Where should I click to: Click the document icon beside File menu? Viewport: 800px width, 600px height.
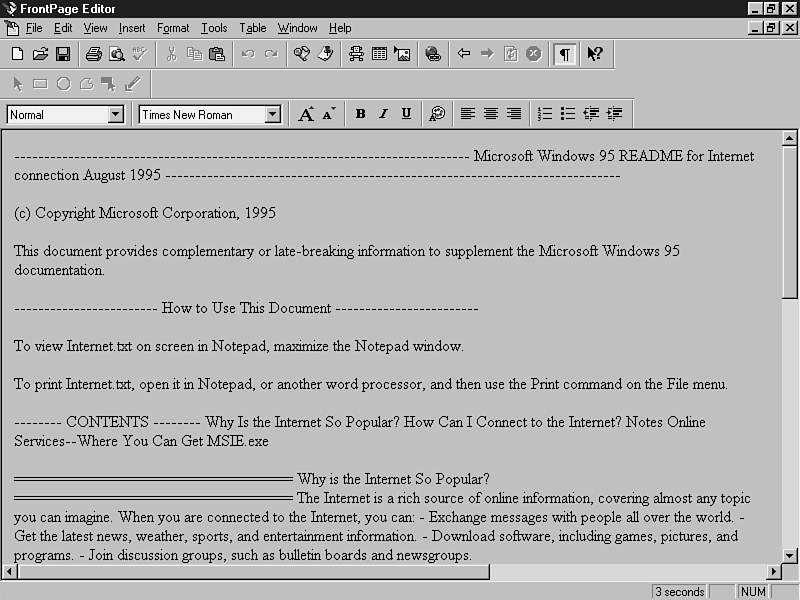12,29
